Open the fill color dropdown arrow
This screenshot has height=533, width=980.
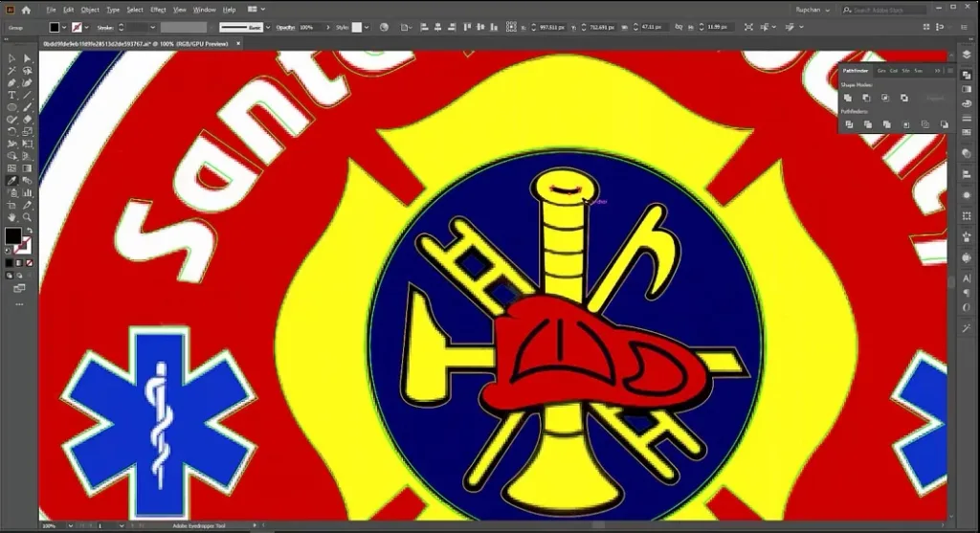click(64, 28)
